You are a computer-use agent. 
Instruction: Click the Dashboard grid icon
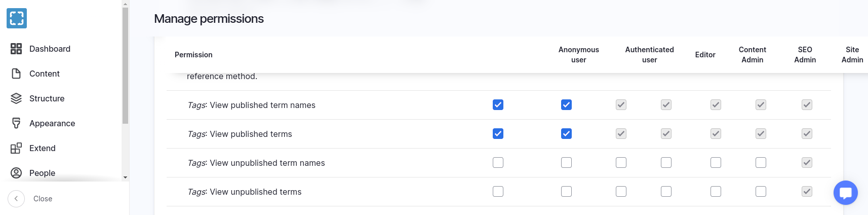(16, 49)
